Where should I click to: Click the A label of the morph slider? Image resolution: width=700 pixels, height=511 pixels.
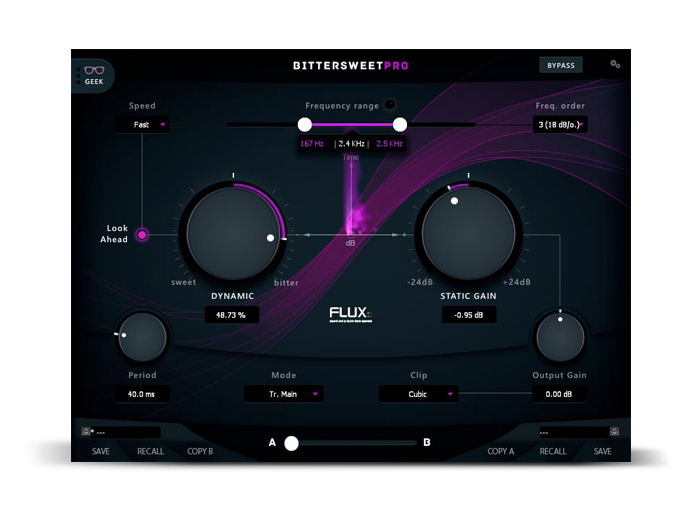click(x=272, y=443)
